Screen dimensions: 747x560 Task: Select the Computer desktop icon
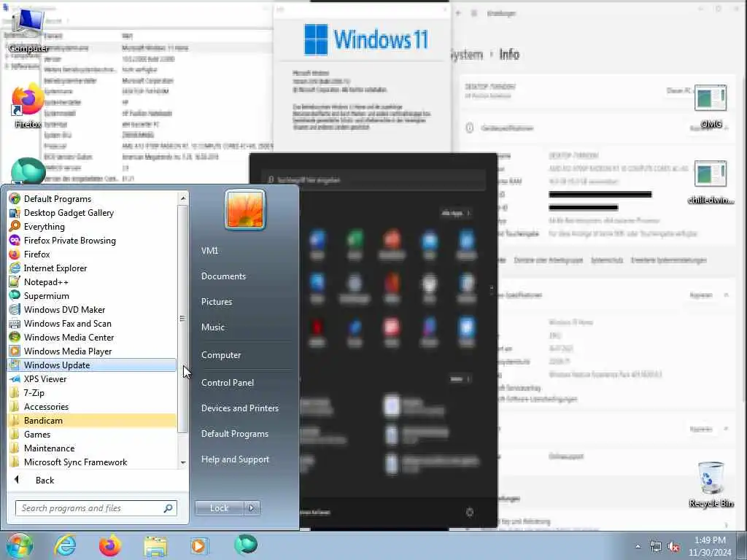[28, 31]
